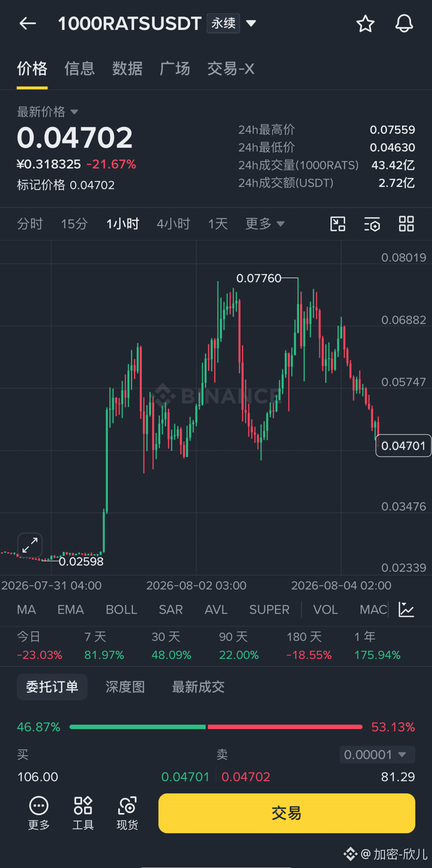Switch to the 交易-X tab

[x=231, y=69]
